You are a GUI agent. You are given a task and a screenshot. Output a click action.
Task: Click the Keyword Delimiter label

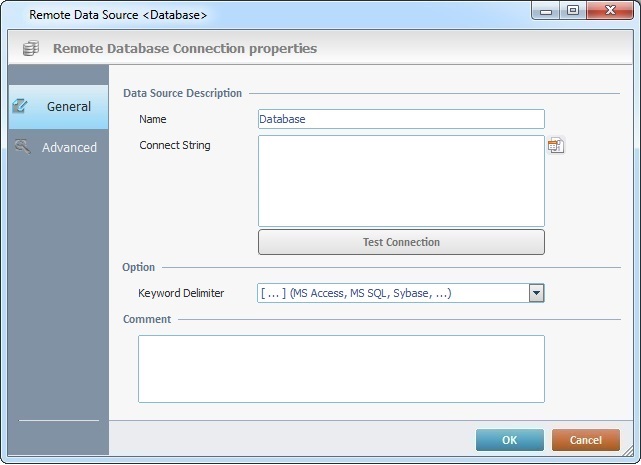coord(181,294)
